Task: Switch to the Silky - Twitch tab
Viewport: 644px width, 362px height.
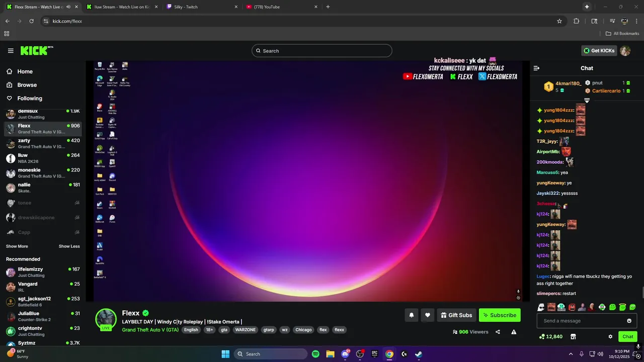Action: (x=201, y=7)
